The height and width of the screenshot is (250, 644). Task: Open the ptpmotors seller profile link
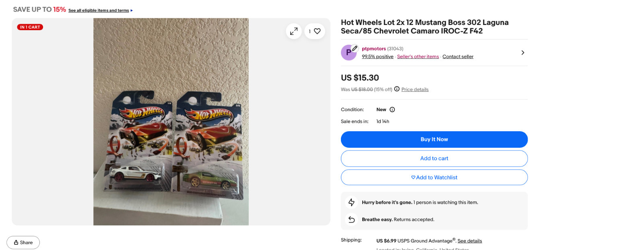pyautogui.click(x=374, y=49)
